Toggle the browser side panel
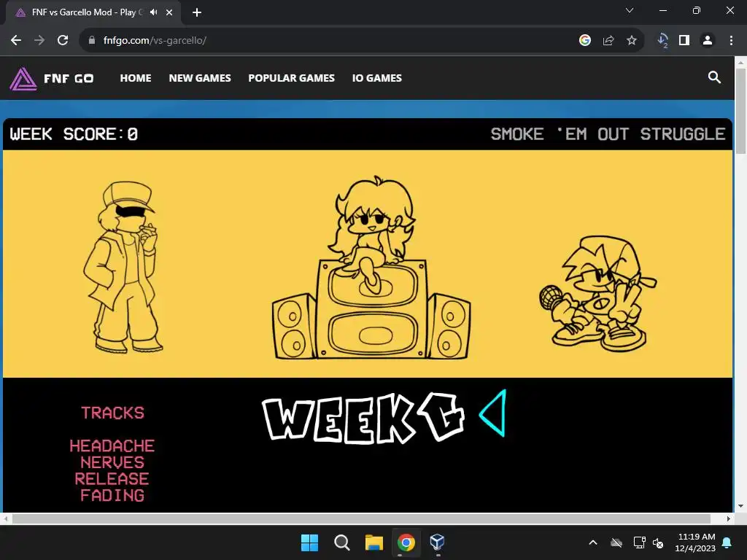 [684, 41]
